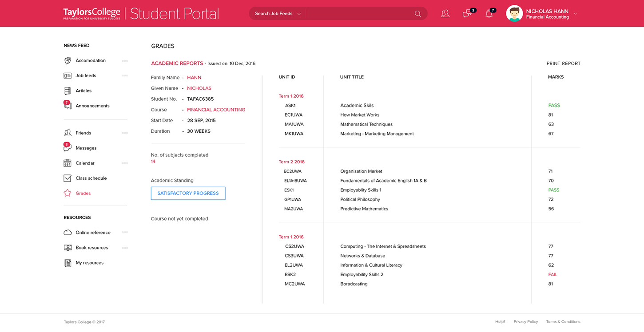This screenshot has height=332, width=644.
Task: Click the Grades star icon
Action: [x=68, y=193]
